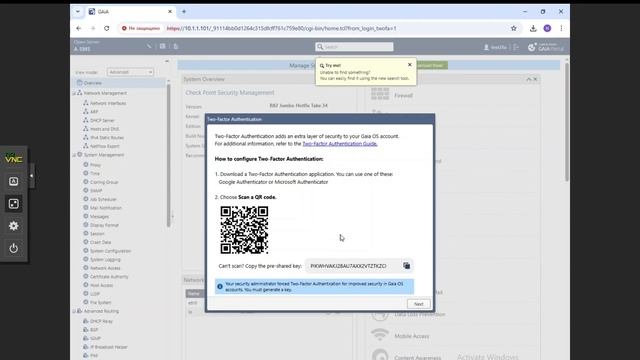
Task: Toggle VNC fullscreen mode icon
Action: (x=13, y=204)
